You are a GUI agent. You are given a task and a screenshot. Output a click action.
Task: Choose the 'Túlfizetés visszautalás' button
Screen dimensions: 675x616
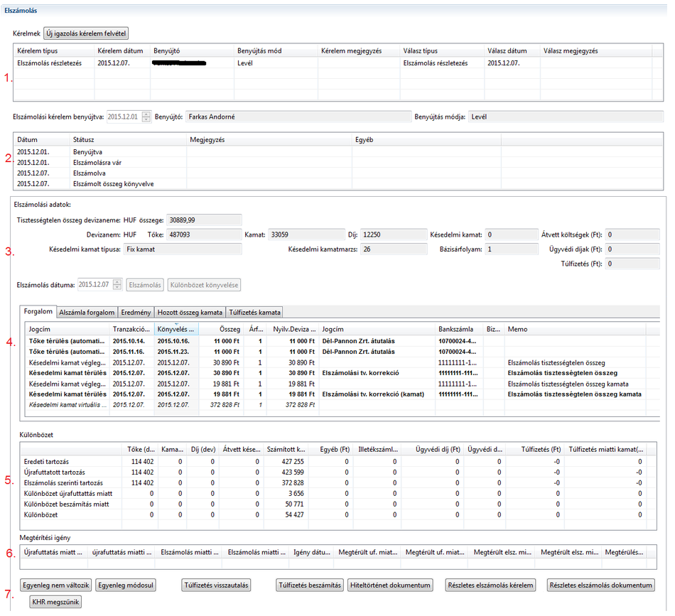click(x=216, y=585)
